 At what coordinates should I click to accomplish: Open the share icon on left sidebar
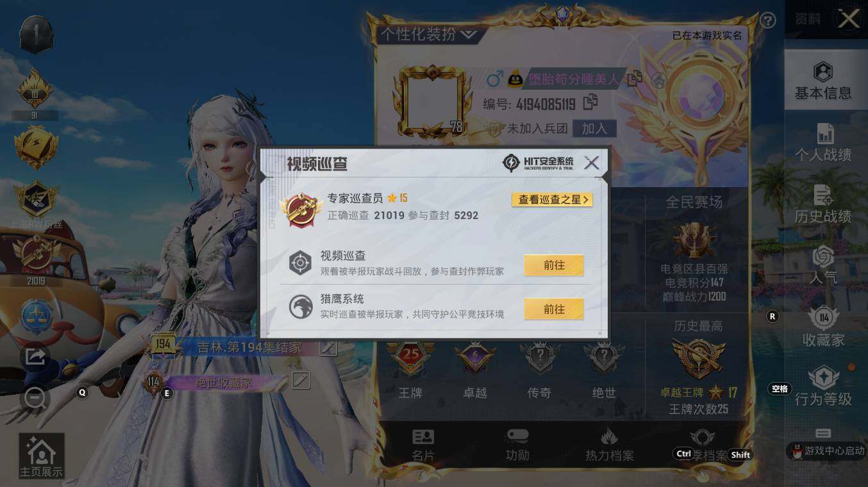pos(36,356)
